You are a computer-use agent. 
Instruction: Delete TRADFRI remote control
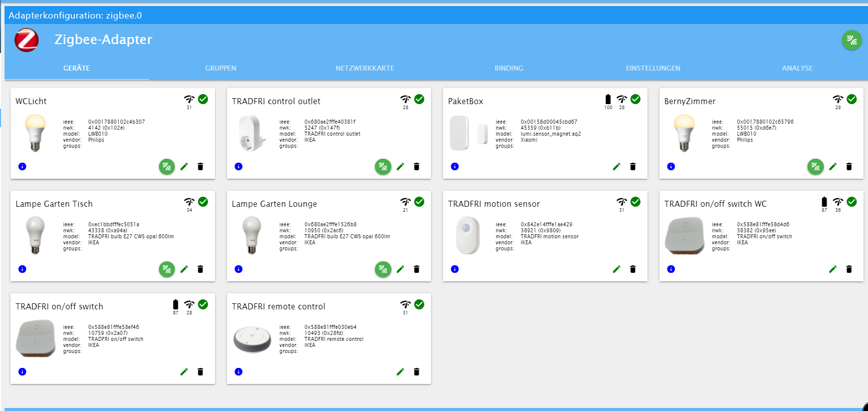tap(416, 372)
